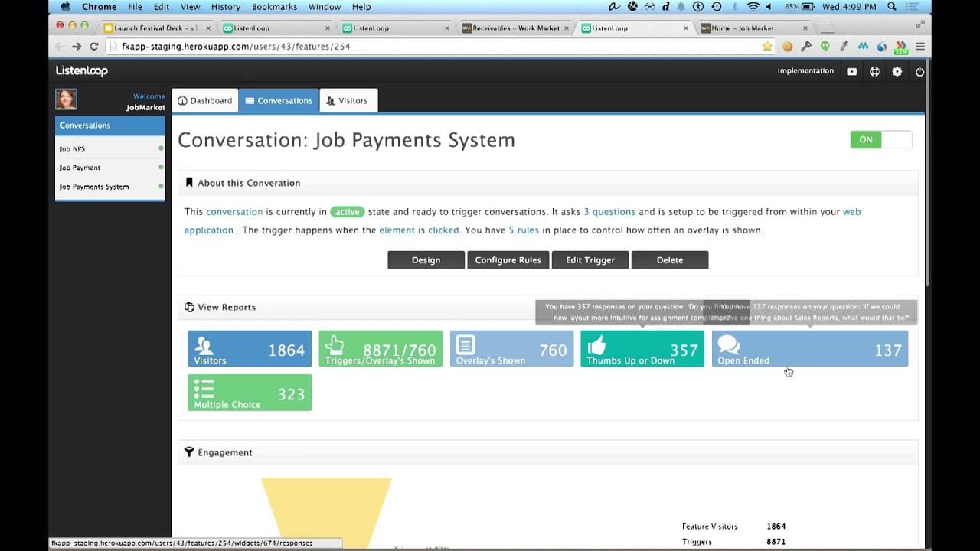Reload the page with refresh icon
The height and width of the screenshot is (551, 980).
click(94, 46)
